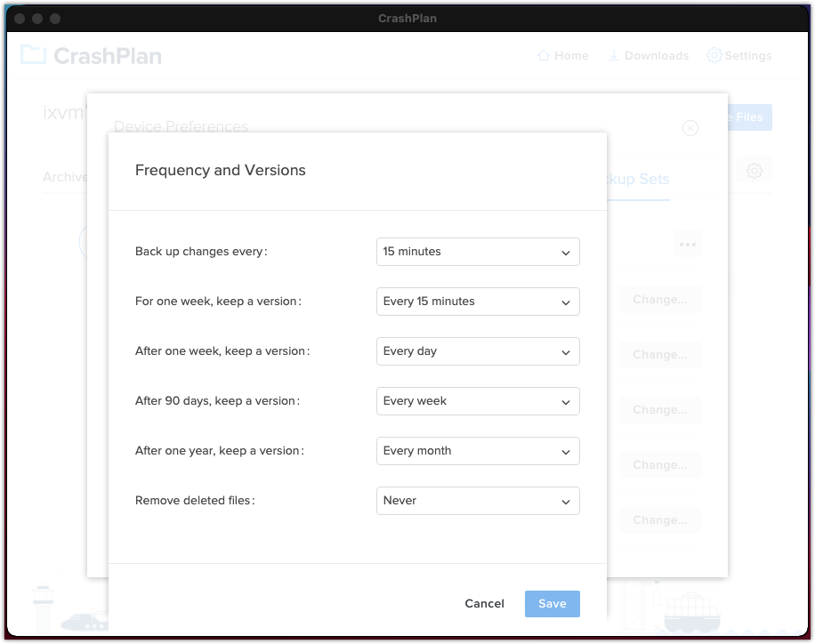This screenshot has height=644, width=815.
Task: Close the Device Preferences dialog
Action: tap(690, 128)
